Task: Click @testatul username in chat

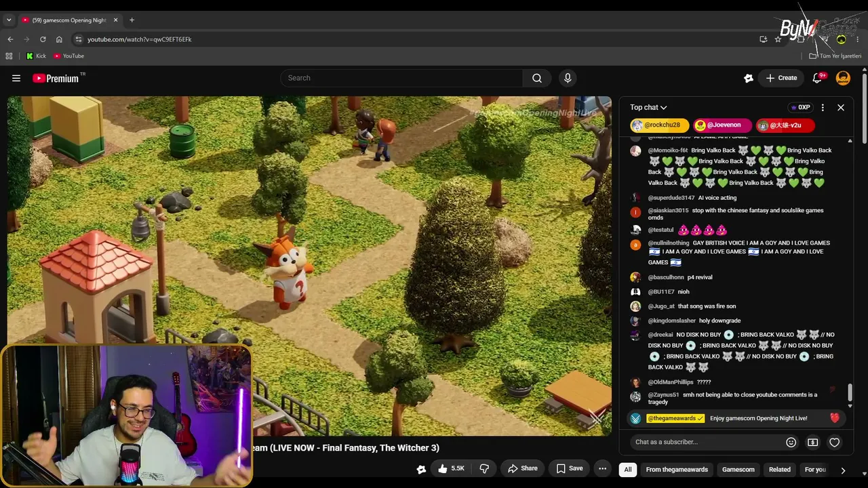Action: [660, 230]
